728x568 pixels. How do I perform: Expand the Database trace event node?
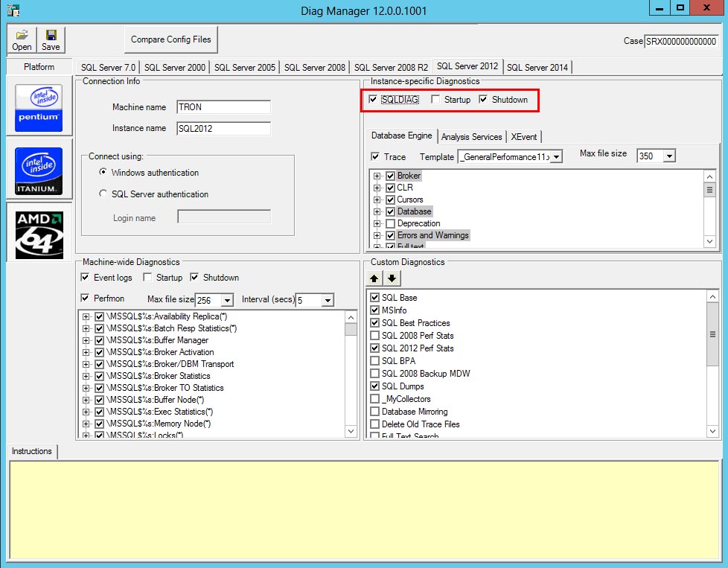(x=377, y=211)
